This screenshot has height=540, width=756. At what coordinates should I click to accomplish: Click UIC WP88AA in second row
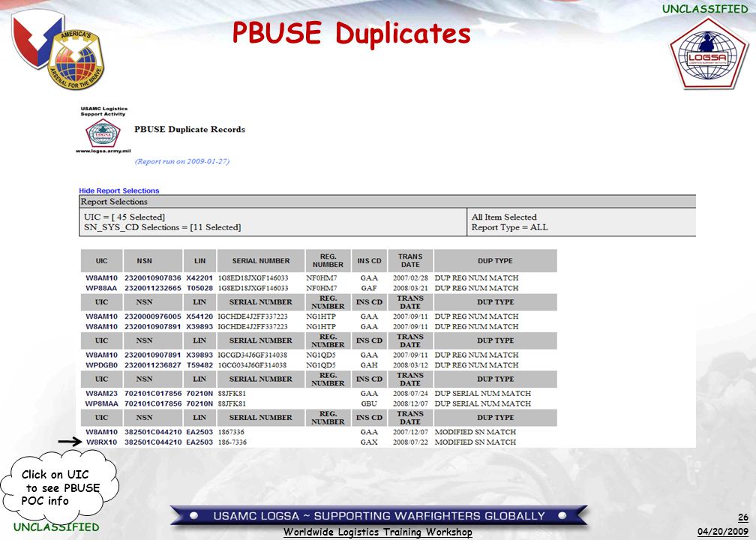pyautogui.click(x=101, y=288)
